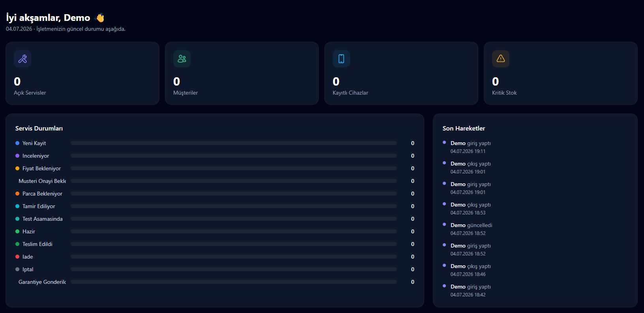Click the phone icon for Kayıtlı Cihazlar
Viewport: 644px width, 313px height.
341,59
